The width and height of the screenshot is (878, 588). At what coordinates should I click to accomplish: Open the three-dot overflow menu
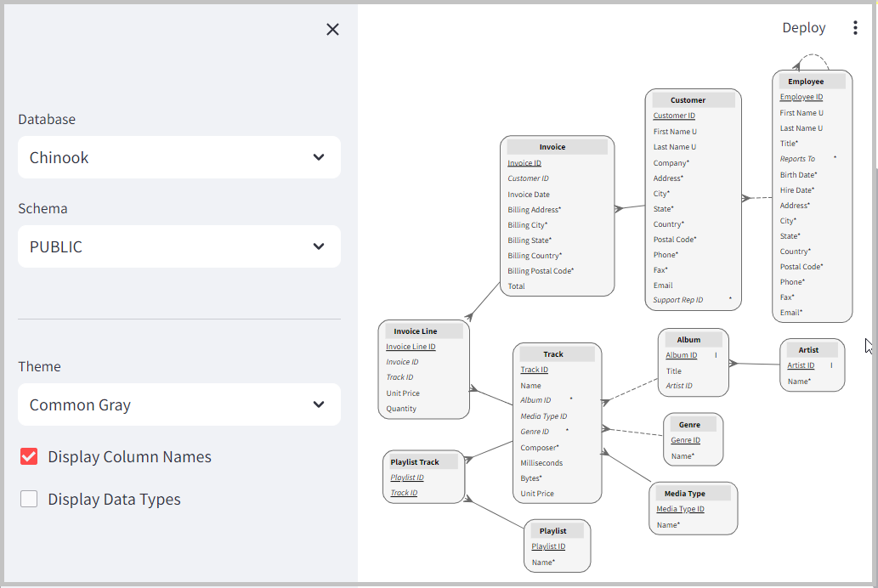tap(856, 27)
